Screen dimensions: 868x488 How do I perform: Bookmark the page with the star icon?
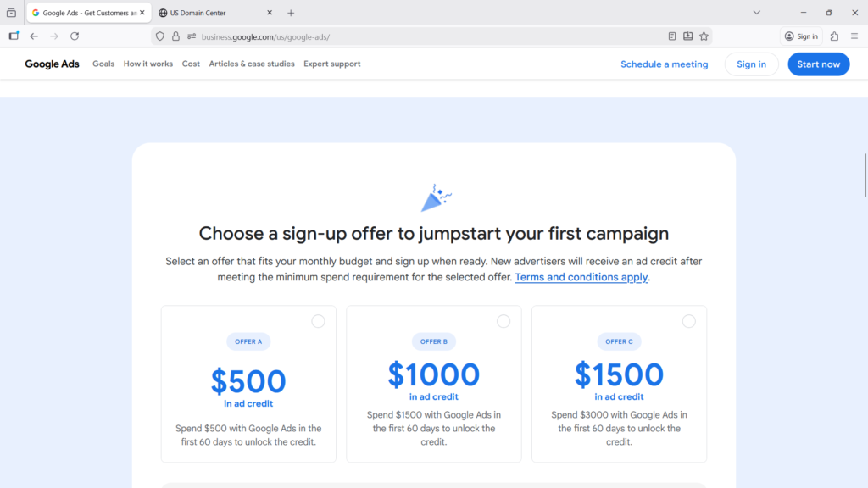pyautogui.click(x=704, y=36)
